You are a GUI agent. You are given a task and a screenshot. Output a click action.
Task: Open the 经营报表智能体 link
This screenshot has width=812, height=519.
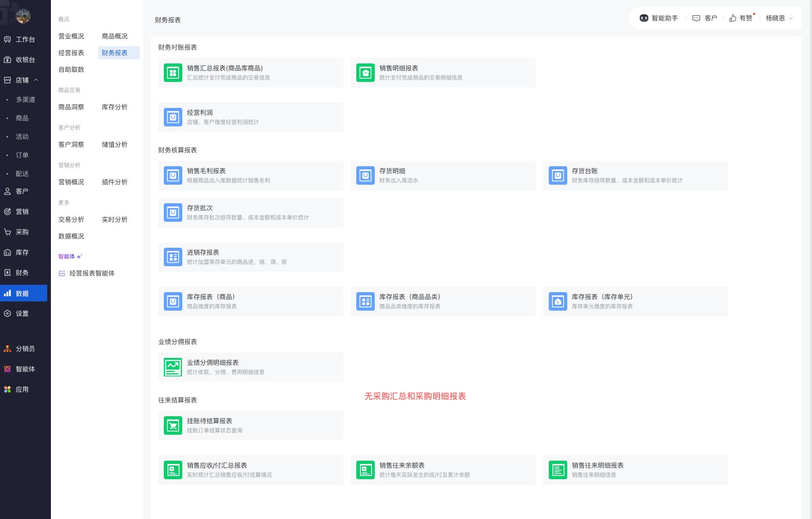(x=92, y=273)
